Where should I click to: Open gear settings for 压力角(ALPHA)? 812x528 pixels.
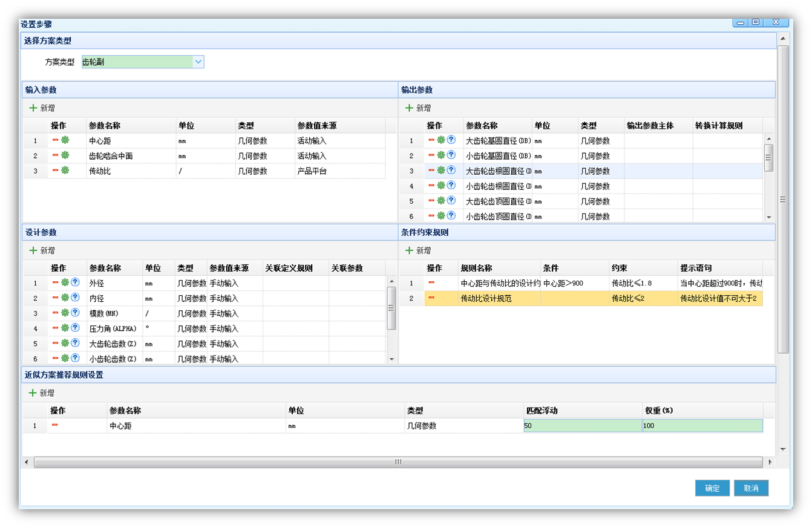tap(65, 328)
